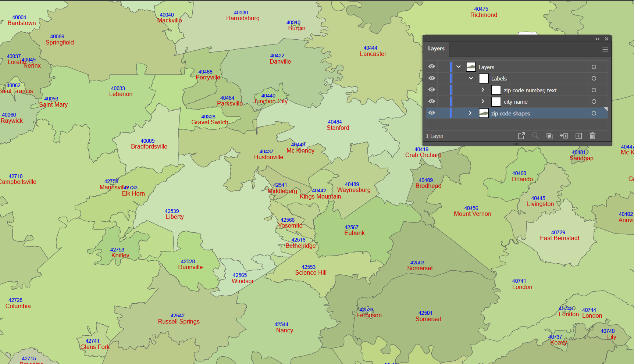Collapse the top-level Layers group
Screen dimensions: 634x364
(x=458, y=67)
